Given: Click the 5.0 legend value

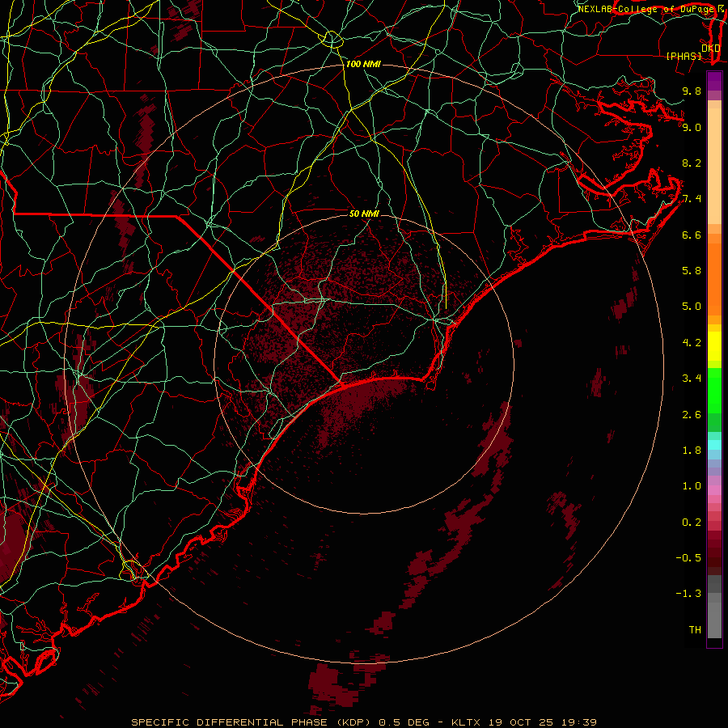Looking at the screenshot, I should pos(692,307).
